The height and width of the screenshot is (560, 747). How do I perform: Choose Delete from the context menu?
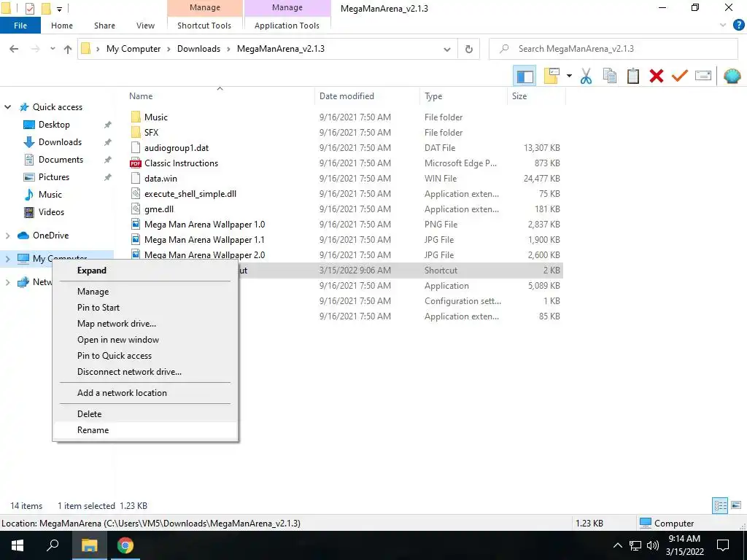tap(145, 414)
